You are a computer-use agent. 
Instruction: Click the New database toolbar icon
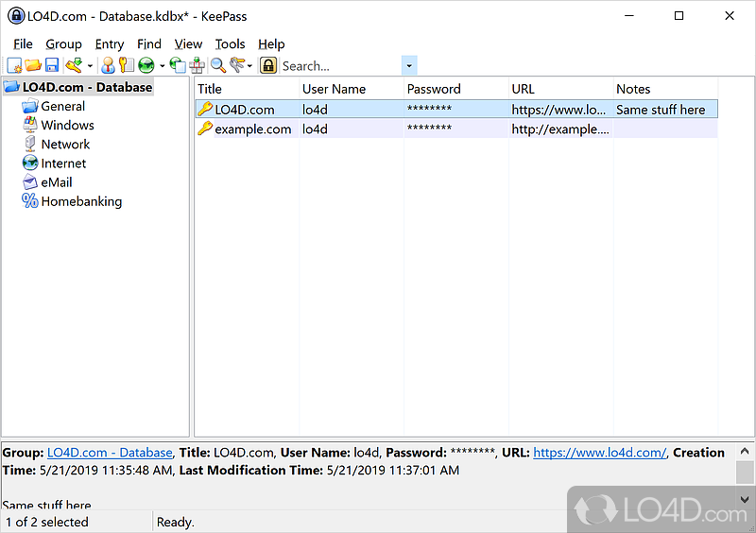click(x=14, y=65)
